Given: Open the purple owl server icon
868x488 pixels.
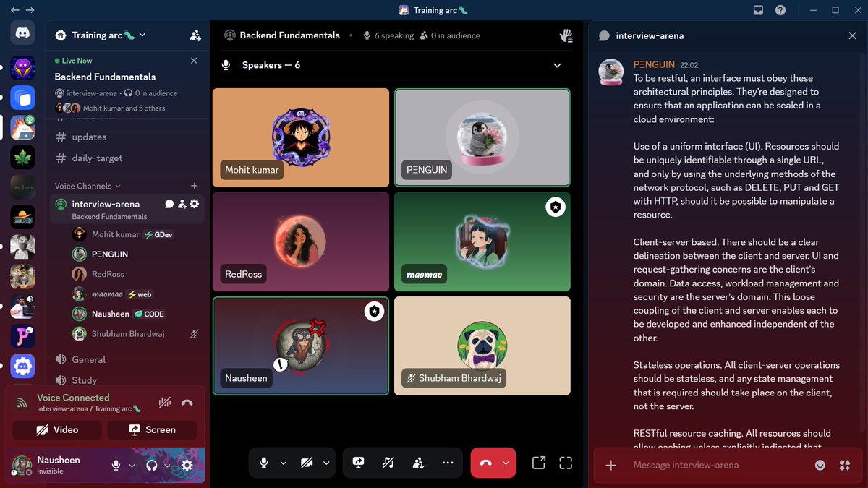Looking at the screenshot, I should [x=22, y=67].
